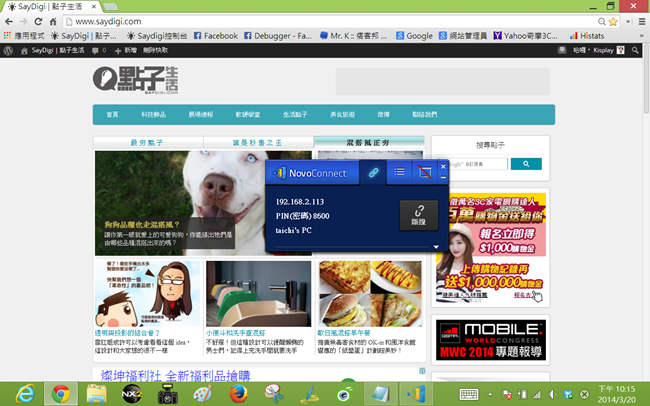Open the food collage article thumbnail
This screenshot has height=406, width=650.
pos(370,294)
